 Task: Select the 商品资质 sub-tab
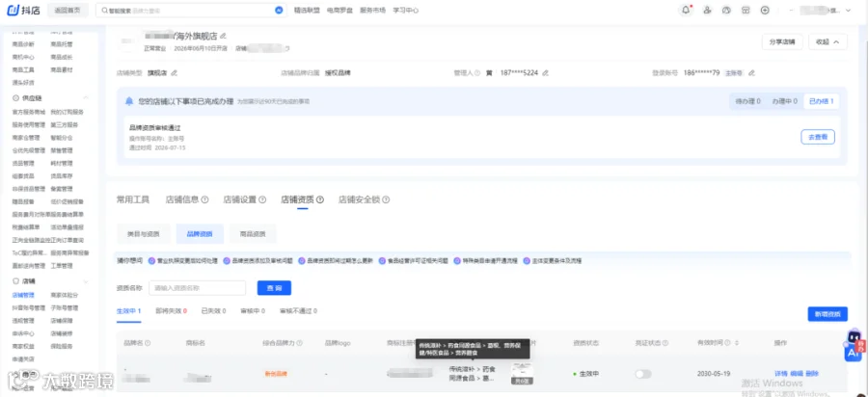[253, 234]
